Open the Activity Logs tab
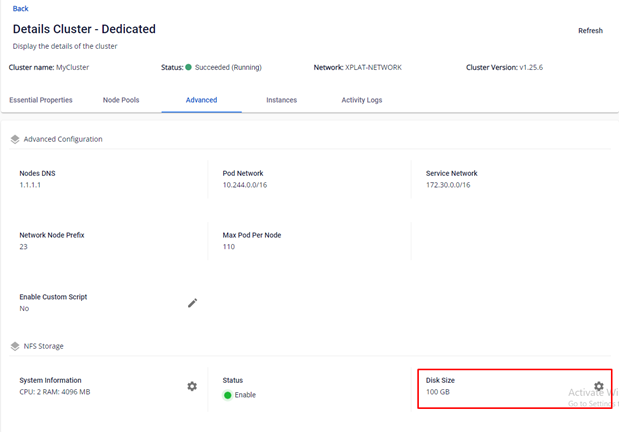The height and width of the screenshot is (432, 619). (361, 100)
